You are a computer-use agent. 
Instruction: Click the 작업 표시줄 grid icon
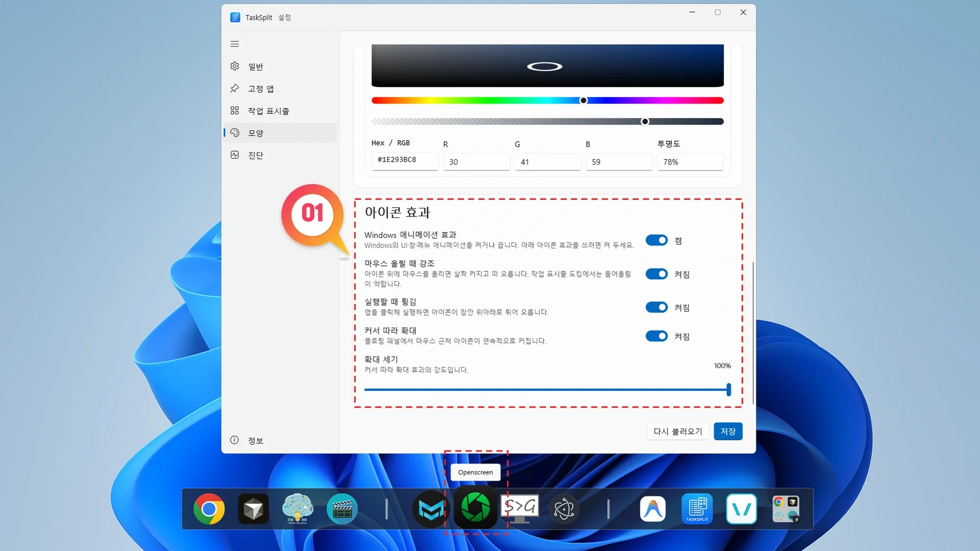[235, 110]
